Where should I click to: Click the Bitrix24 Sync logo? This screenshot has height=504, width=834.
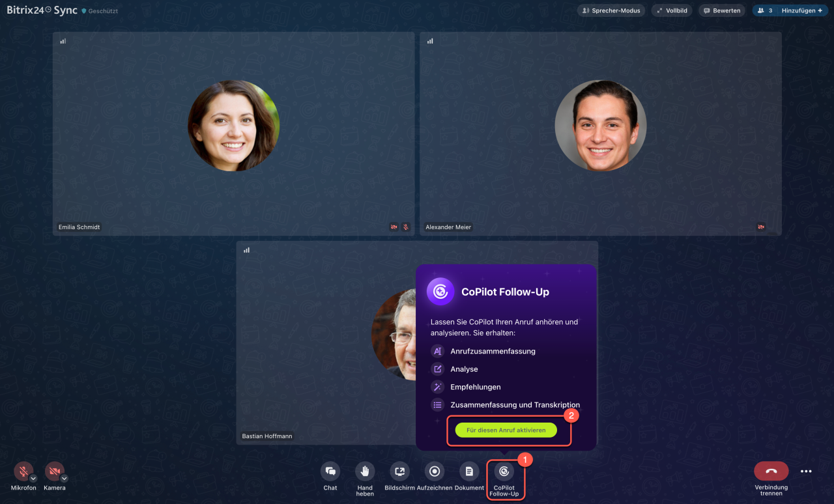coord(42,10)
